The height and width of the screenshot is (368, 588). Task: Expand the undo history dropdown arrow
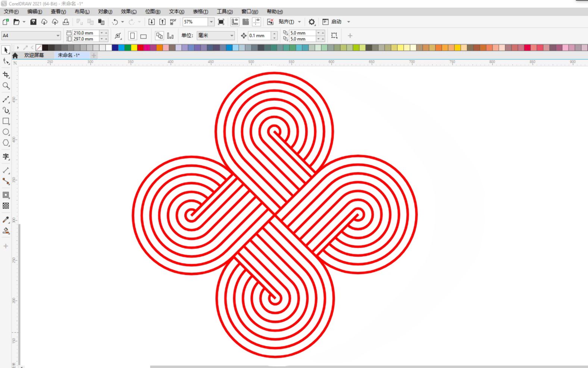coord(122,22)
